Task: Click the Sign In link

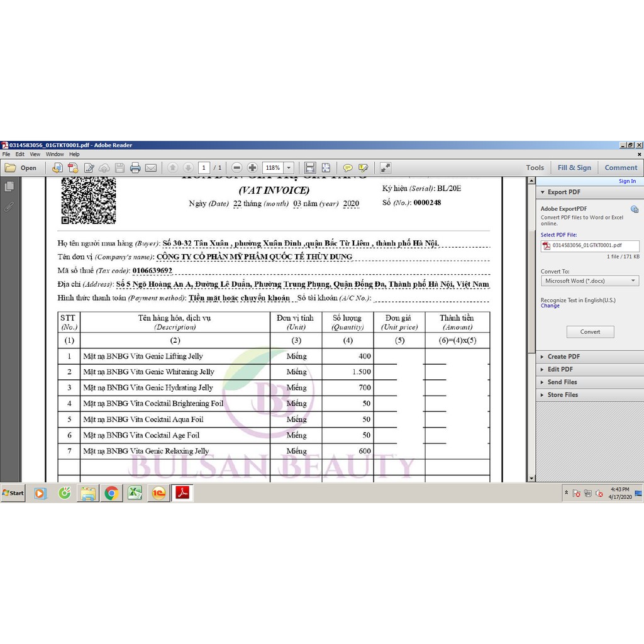Action: coord(627,181)
